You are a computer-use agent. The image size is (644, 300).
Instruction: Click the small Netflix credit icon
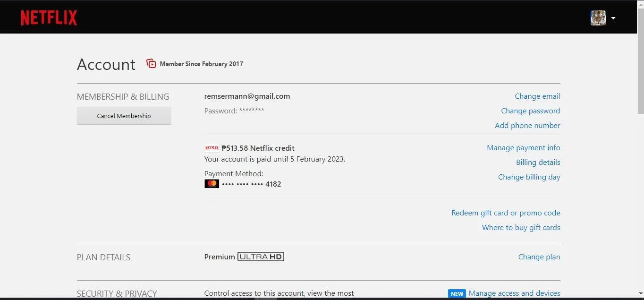(212, 148)
